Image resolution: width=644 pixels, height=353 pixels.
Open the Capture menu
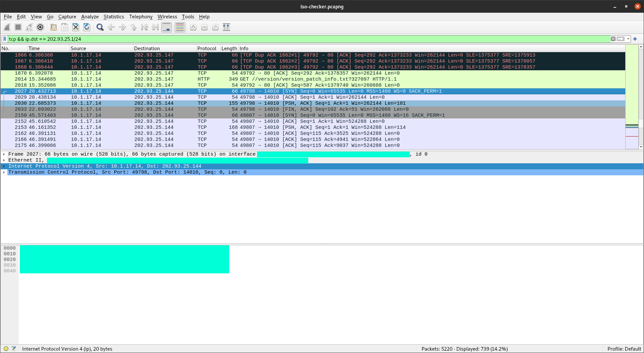(67, 17)
